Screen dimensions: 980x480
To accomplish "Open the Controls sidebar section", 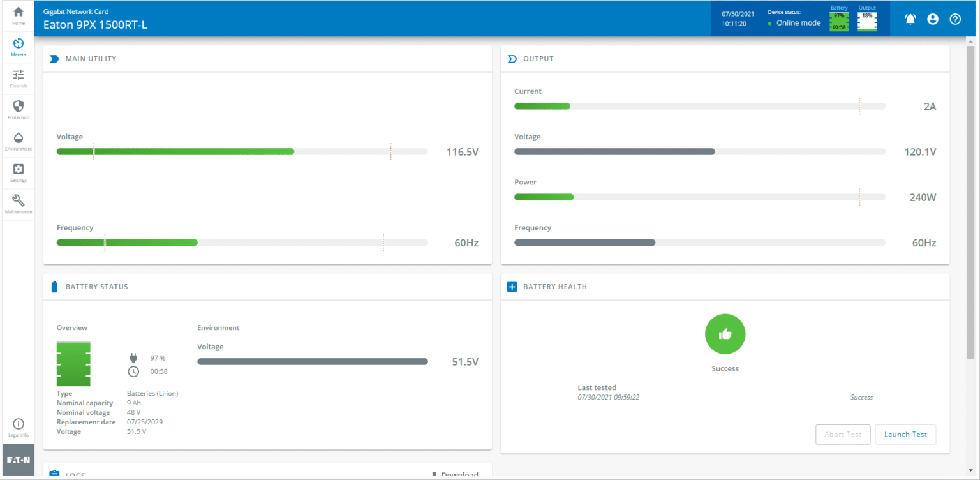I will pos(19,79).
